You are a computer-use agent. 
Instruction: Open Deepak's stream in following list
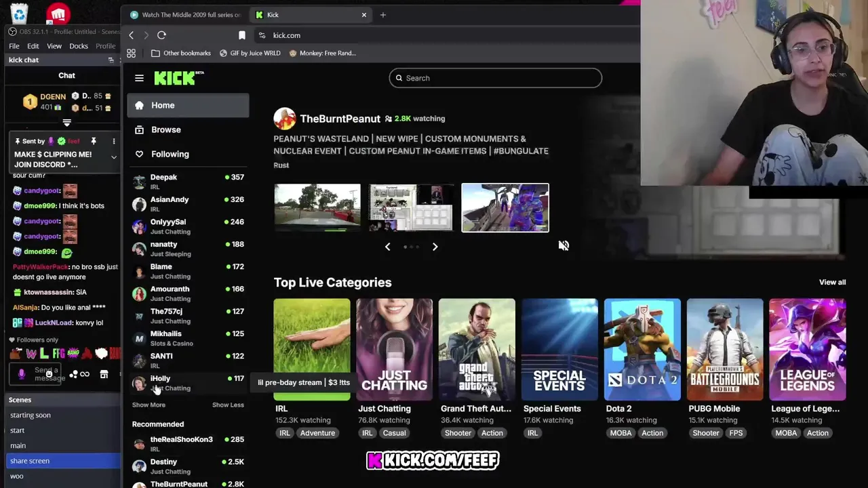[x=188, y=182]
